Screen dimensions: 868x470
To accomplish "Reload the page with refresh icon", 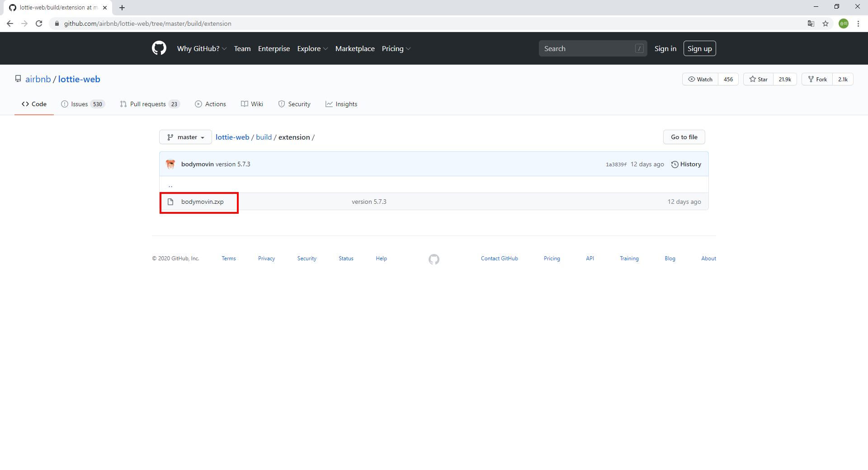I will tap(39, 23).
